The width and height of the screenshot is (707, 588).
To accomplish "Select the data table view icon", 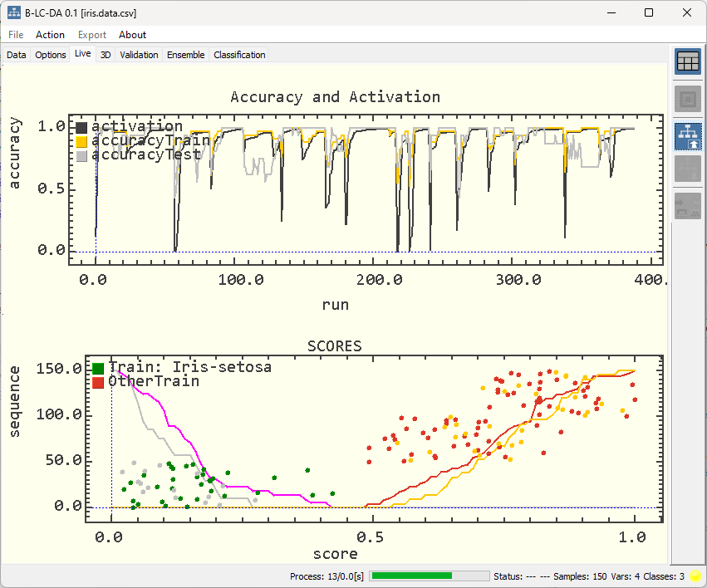I will pyautogui.click(x=688, y=61).
